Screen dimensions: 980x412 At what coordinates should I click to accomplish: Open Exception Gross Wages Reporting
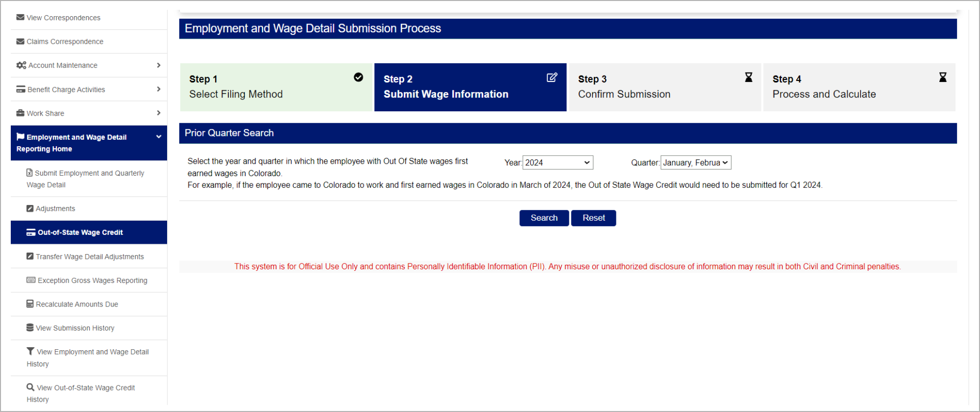pos(92,281)
